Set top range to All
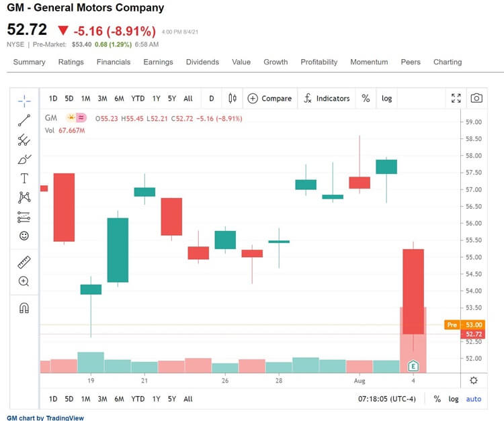Screen dimensions: 504x421 188,99
